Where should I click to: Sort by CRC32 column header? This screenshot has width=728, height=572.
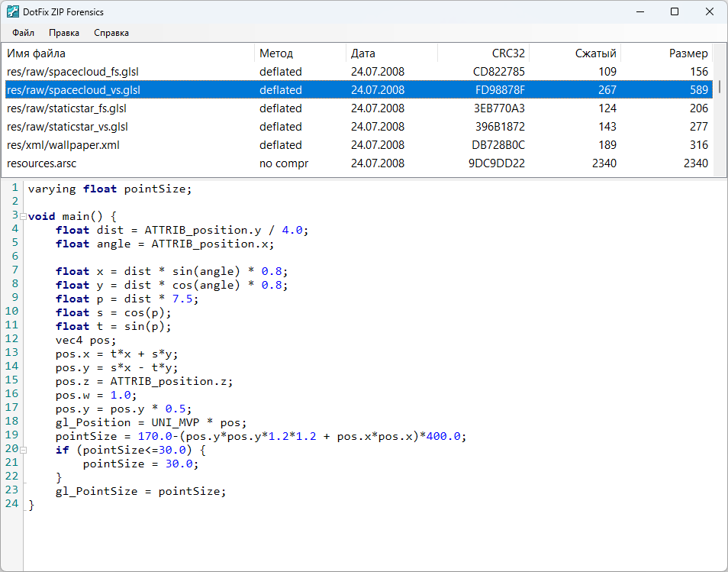click(483, 53)
